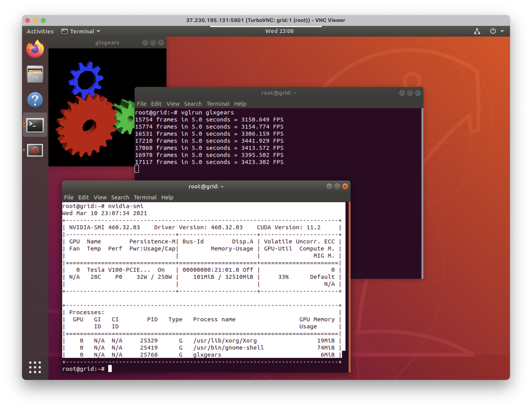Click '32W / 250W' power usage value
Viewport: 532px width, 409px height.
pyautogui.click(x=154, y=277)
